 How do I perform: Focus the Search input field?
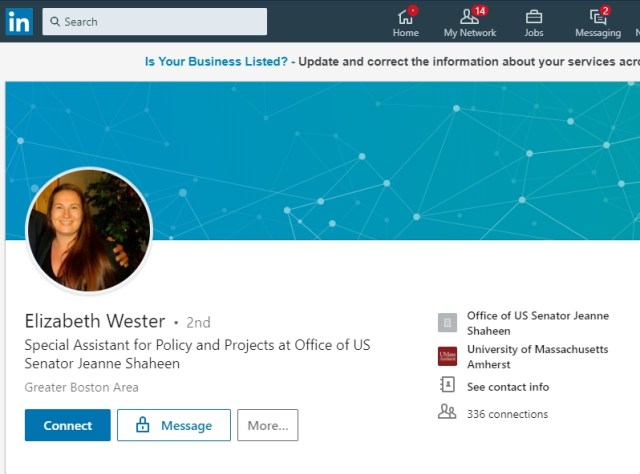[x=160, y=22]
